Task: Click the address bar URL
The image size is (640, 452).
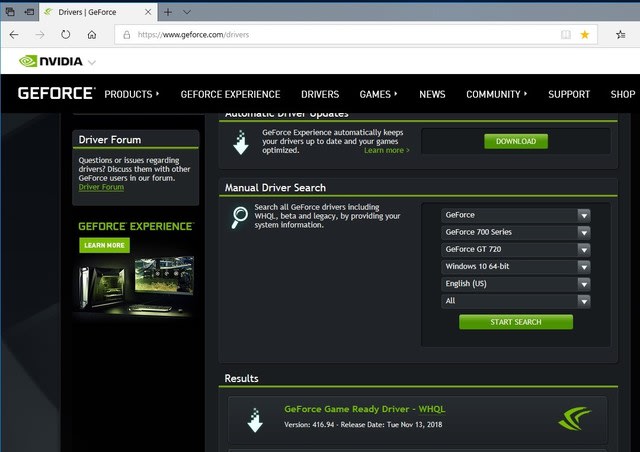Action: click(193, 35)
